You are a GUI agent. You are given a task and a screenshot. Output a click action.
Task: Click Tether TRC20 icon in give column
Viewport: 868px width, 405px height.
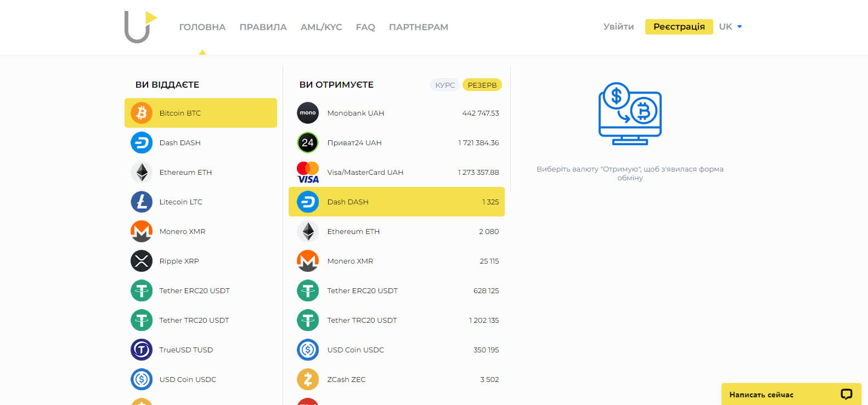click(142, 320)
